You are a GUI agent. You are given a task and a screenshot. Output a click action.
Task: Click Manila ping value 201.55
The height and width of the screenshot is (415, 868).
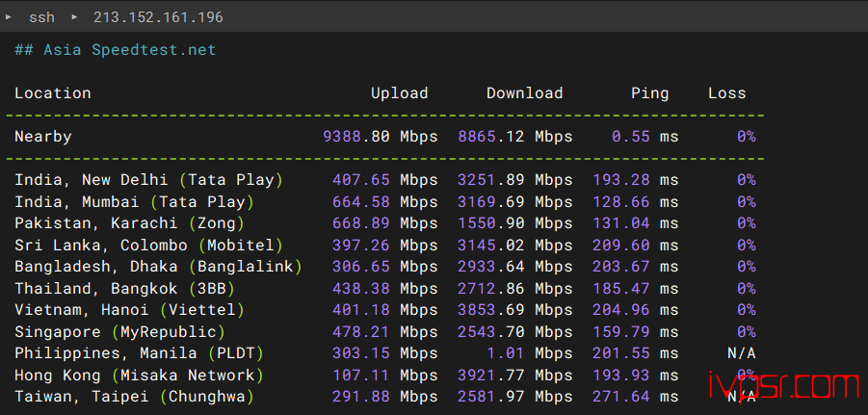[621, 353]
